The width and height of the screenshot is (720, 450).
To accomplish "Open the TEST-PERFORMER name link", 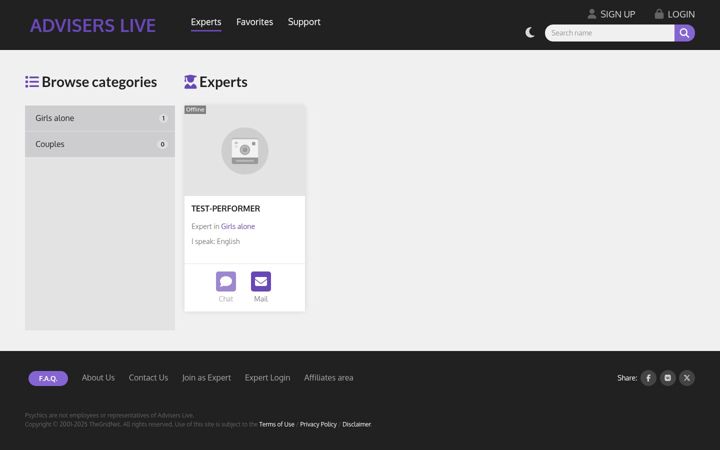I will (x=225, y=208).
